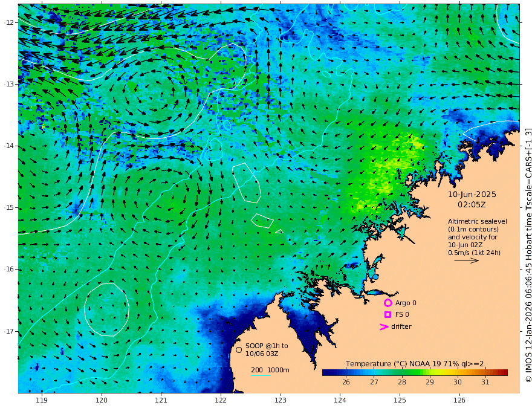Viewport: 532px width, 411px height.
Task: Click the white closed contour near 120E 16.5S
Action: [x=106, y=309]
